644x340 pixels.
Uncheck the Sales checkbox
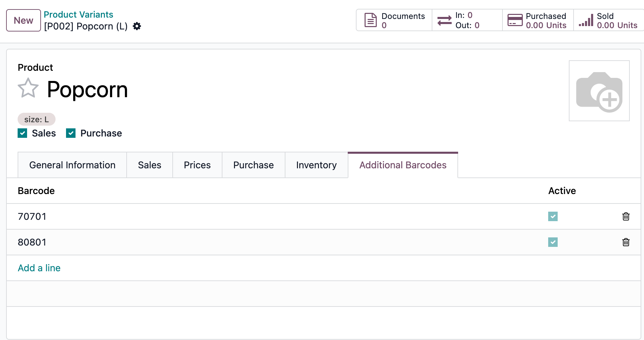coord(22,133)
